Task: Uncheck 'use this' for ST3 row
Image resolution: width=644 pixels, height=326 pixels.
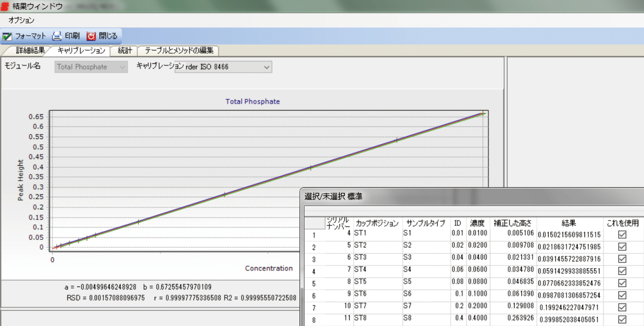Action: pyautogui.click(x=622, y=259)
